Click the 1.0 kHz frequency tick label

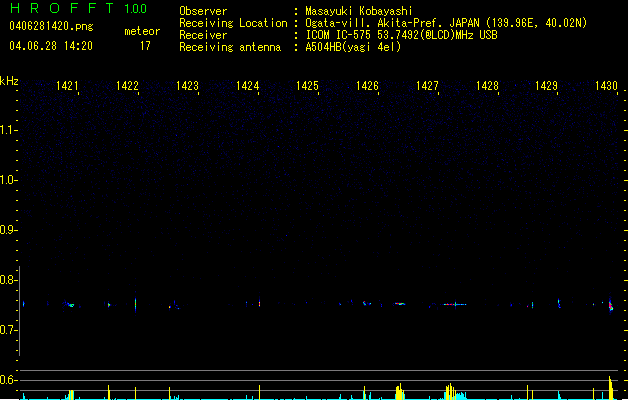(8, 180)
